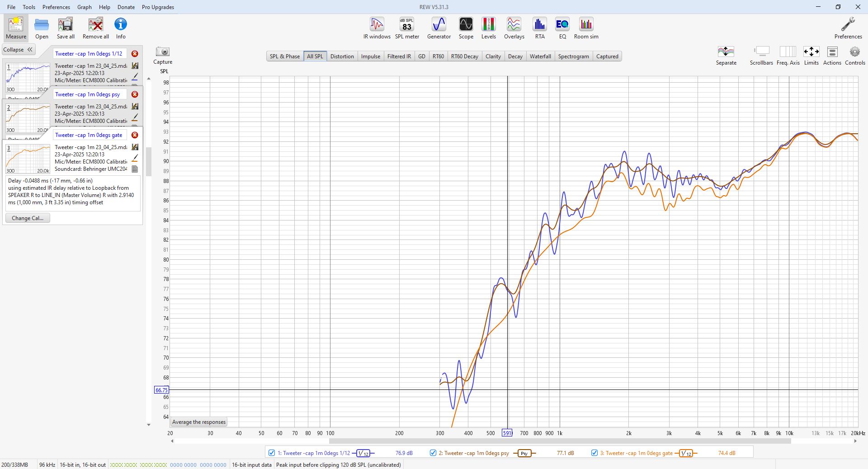Open the Overlays window

(514, 28)
